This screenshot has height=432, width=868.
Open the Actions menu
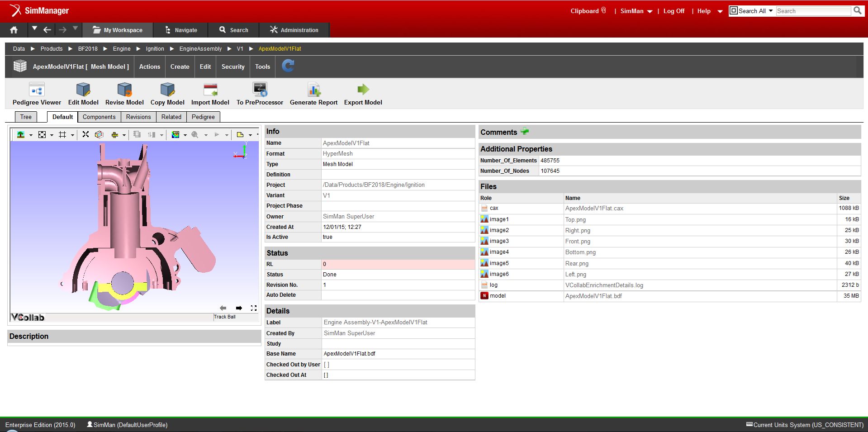(149, 66)
